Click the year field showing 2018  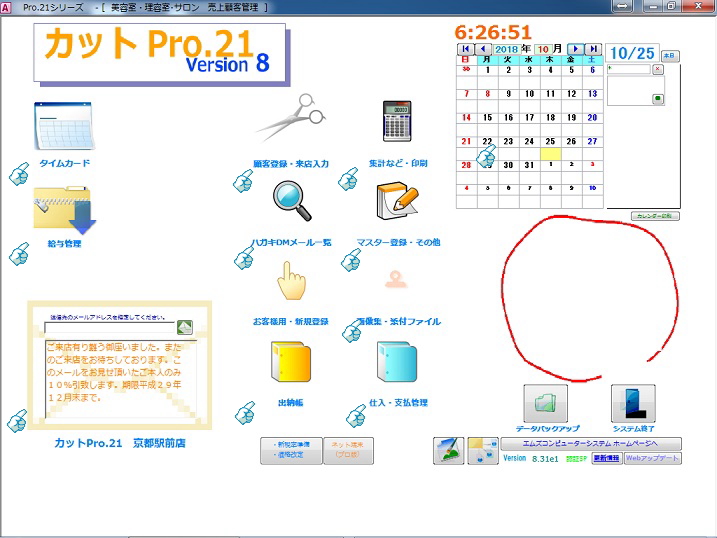point(507,49)
